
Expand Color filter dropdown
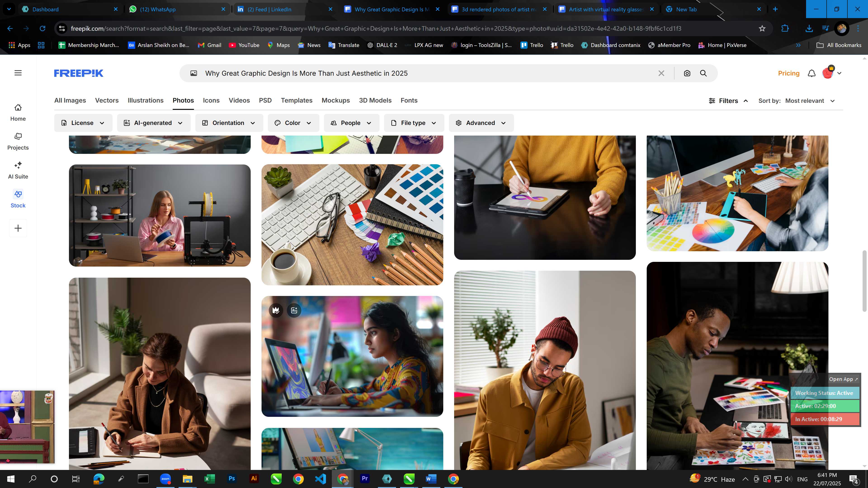tap(293, 123)
